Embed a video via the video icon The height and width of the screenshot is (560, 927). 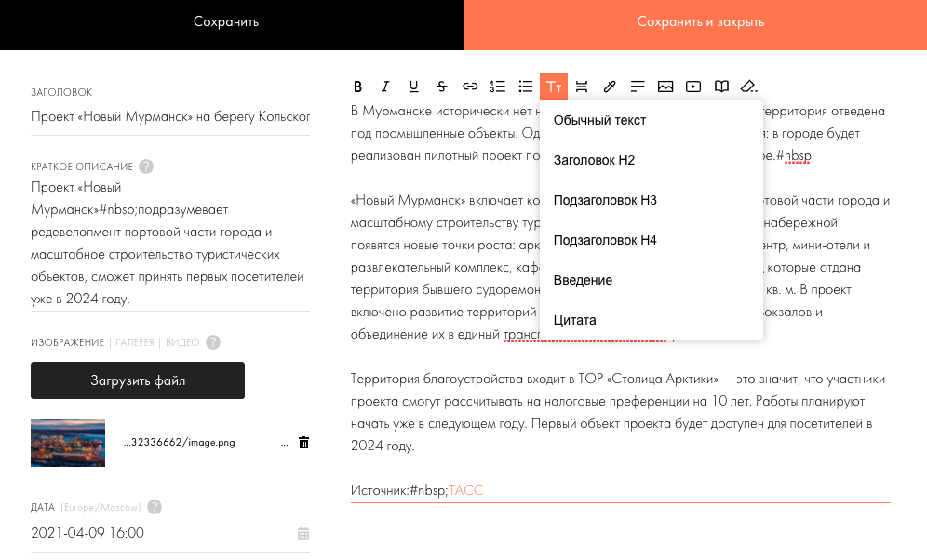click(693, 87)
